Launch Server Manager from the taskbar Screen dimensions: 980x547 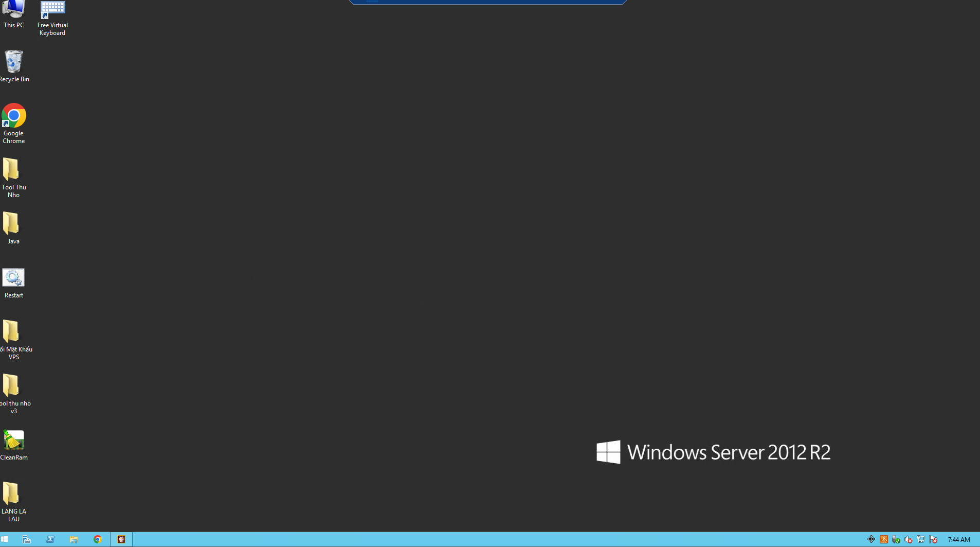(27, 539)
